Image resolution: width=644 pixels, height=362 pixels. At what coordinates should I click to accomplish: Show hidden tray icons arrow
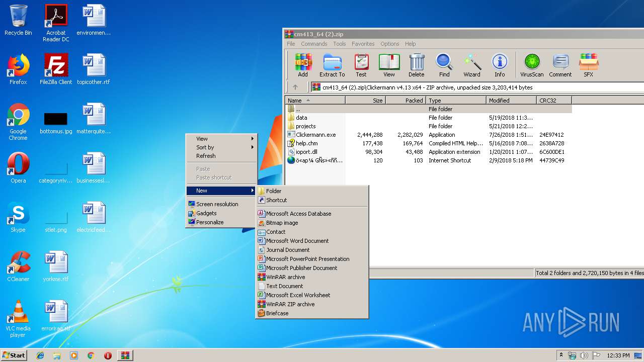coord(561,355)
